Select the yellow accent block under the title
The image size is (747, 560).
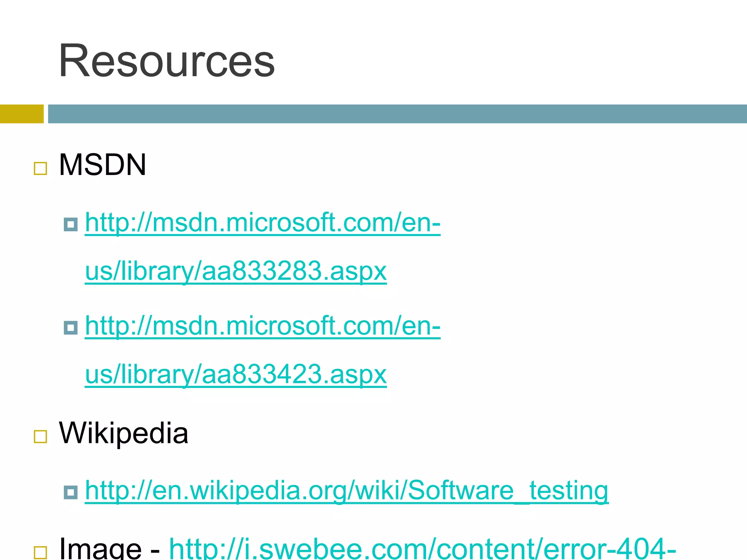22,114
